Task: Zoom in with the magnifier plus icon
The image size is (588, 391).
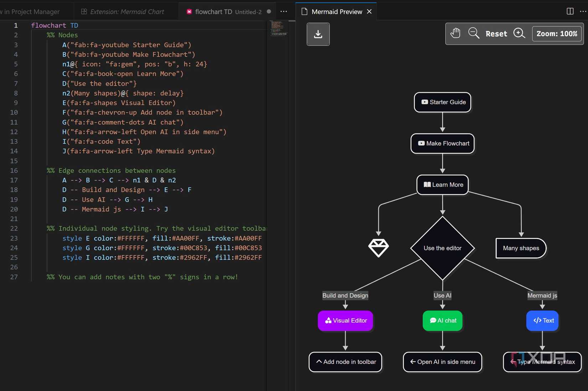Action: pyautogui.click(x=519, y=33)
